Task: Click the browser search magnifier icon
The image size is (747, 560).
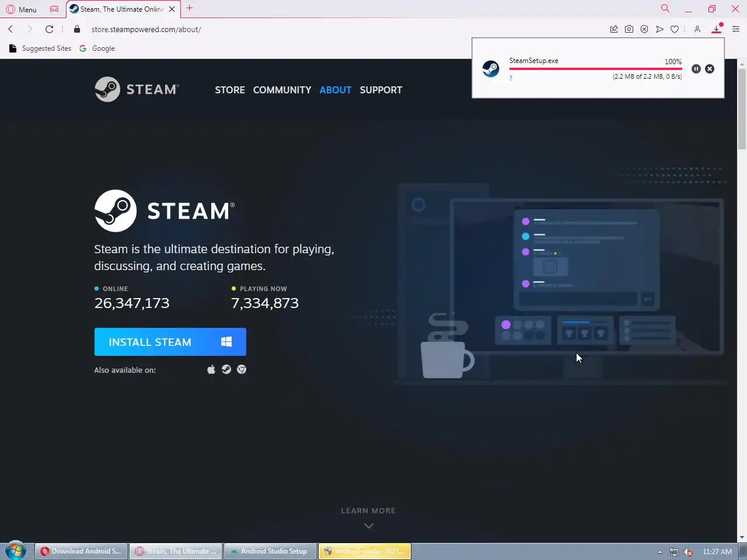Action: pyautogui.click(x=665, y=8)
